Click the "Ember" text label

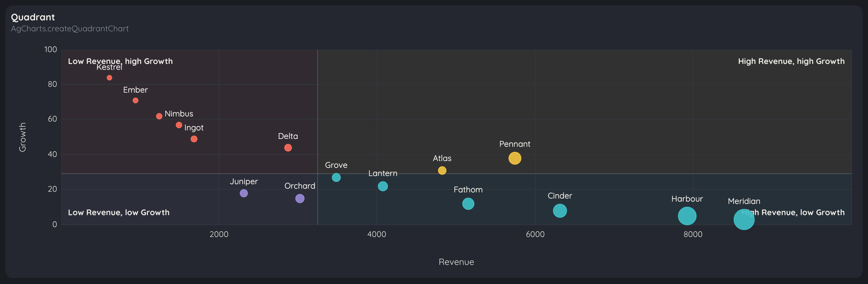135,90
